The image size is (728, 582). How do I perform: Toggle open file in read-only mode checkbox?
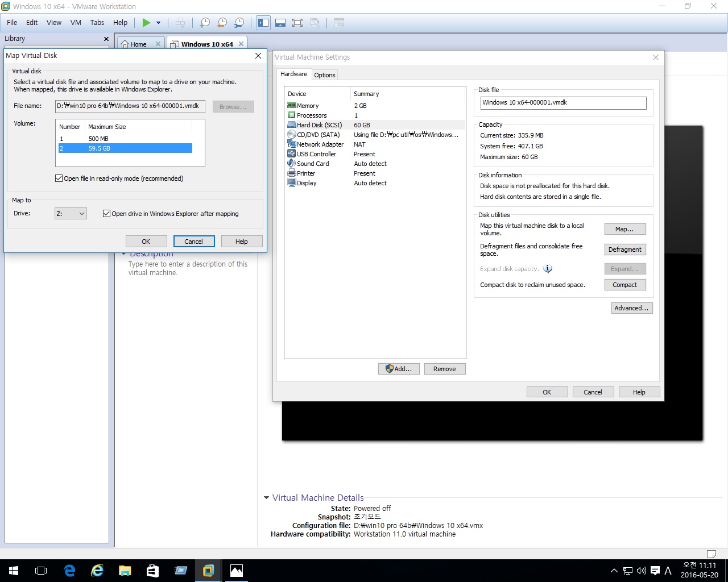point(59,178)
